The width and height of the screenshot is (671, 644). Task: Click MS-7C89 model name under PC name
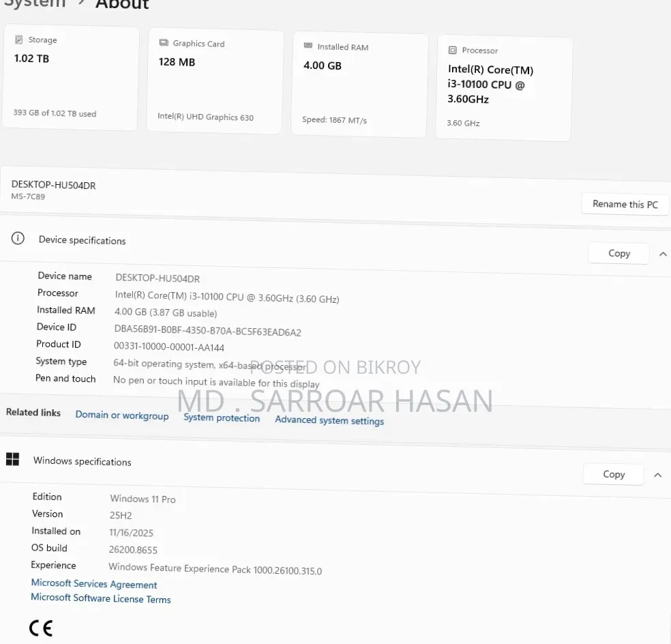click(28, 196)
